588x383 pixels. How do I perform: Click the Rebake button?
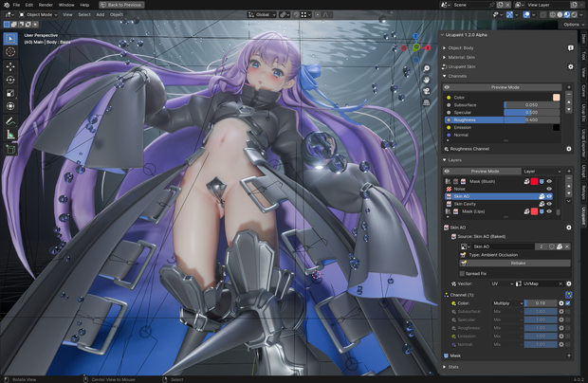[518, 264]
